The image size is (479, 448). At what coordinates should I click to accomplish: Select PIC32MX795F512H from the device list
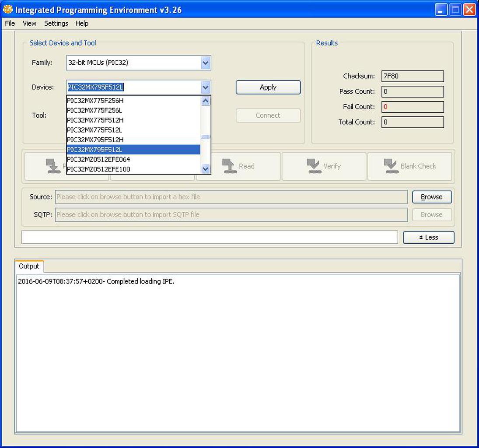pyautogui.click(x=133, y=140)
